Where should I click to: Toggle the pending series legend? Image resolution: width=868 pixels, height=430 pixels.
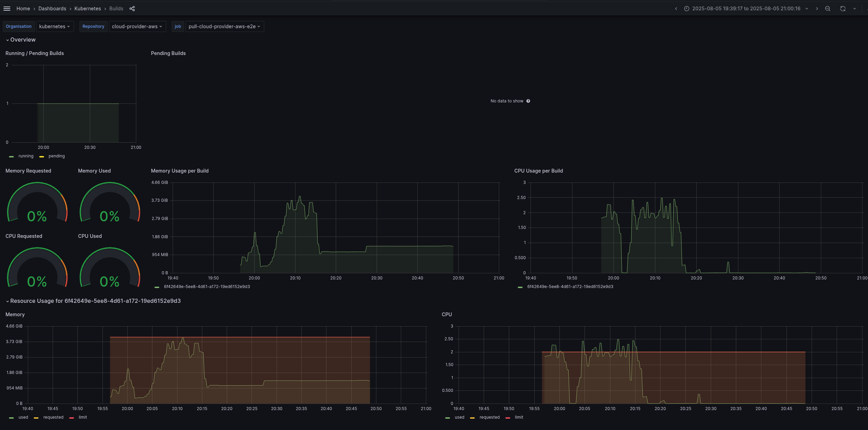[56, 156]
